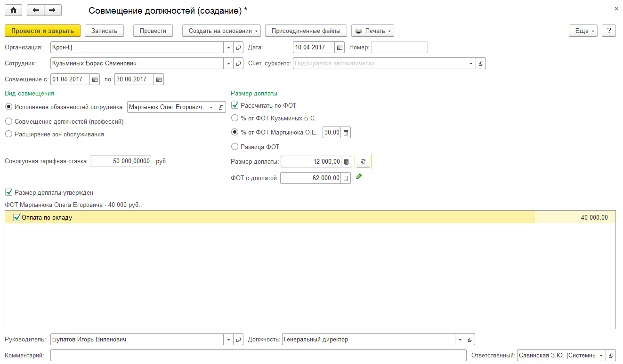This screenshot has height=364, width=623.
Task: Click the Home icon button
Action: pos(13,10)
